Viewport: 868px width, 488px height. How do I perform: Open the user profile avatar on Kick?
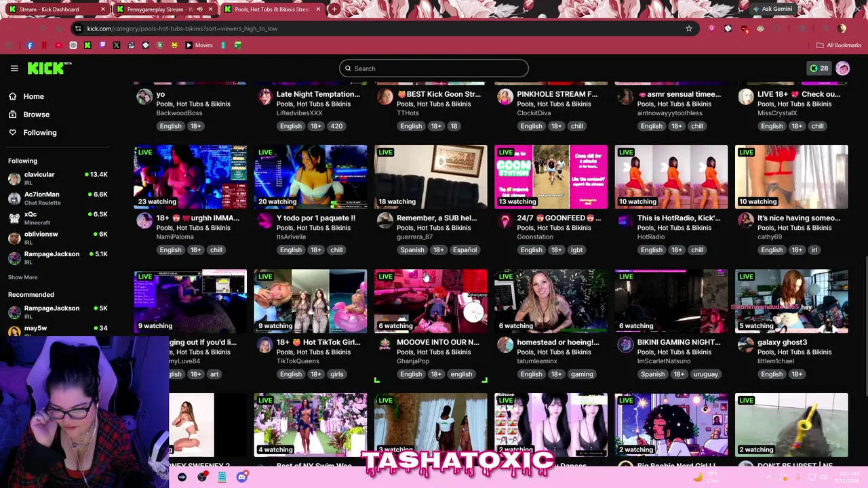coord(843,68)
